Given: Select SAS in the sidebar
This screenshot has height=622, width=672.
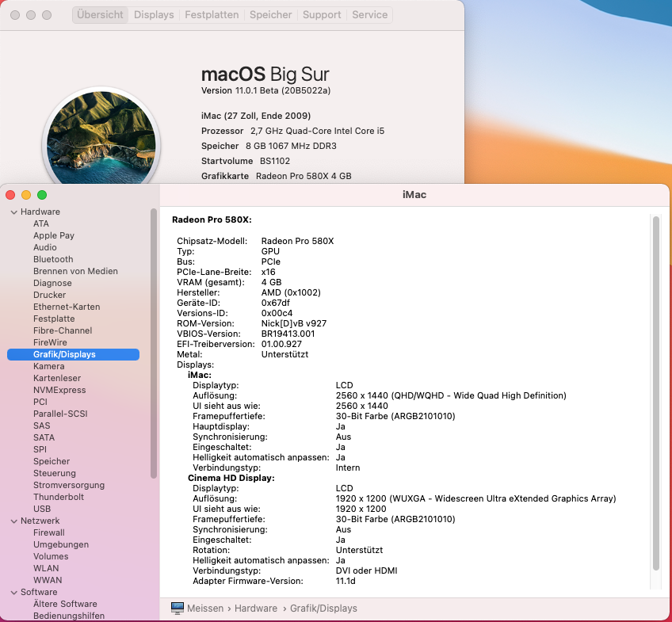Looking at the screenshot, I should (41, 425).
